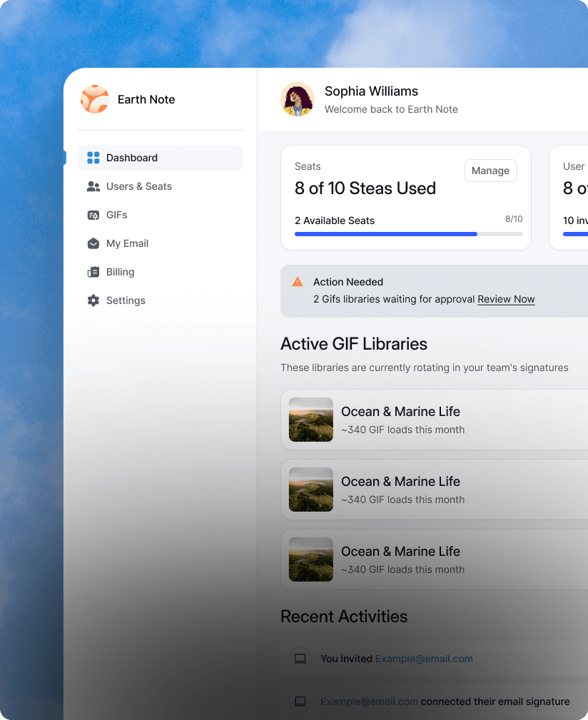This screenshot has width=588, height=720.
Task: Click the seats usage progress bar
Action: click(x=408, y=234)
